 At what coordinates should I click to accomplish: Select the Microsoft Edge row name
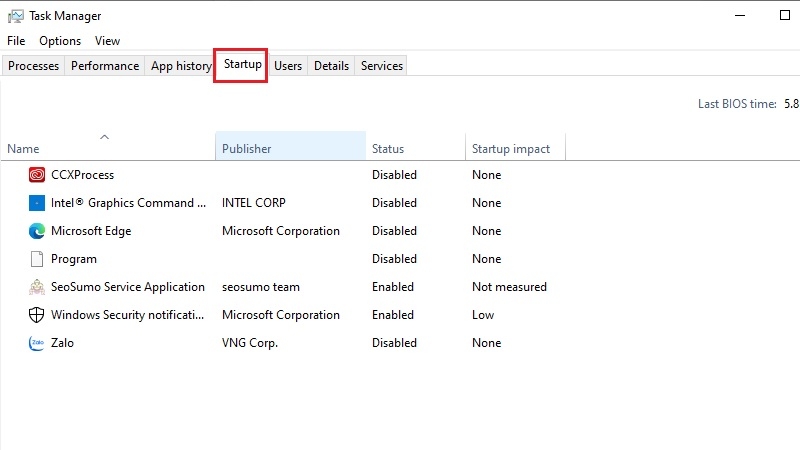tap(91, 231)
